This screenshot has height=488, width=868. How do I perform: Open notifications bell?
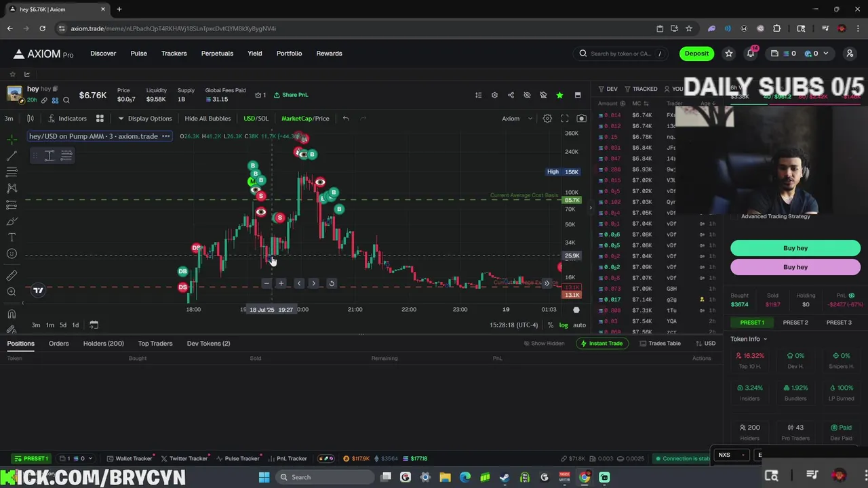(751, 54)
